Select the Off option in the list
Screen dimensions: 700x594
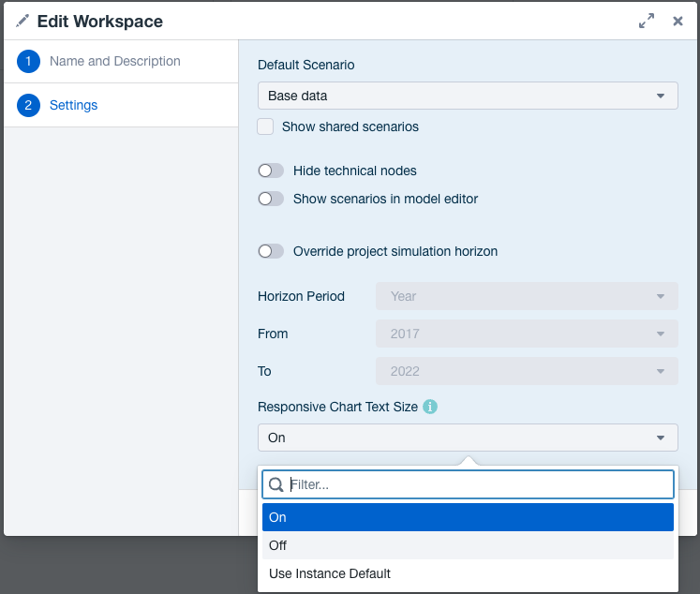468,545
